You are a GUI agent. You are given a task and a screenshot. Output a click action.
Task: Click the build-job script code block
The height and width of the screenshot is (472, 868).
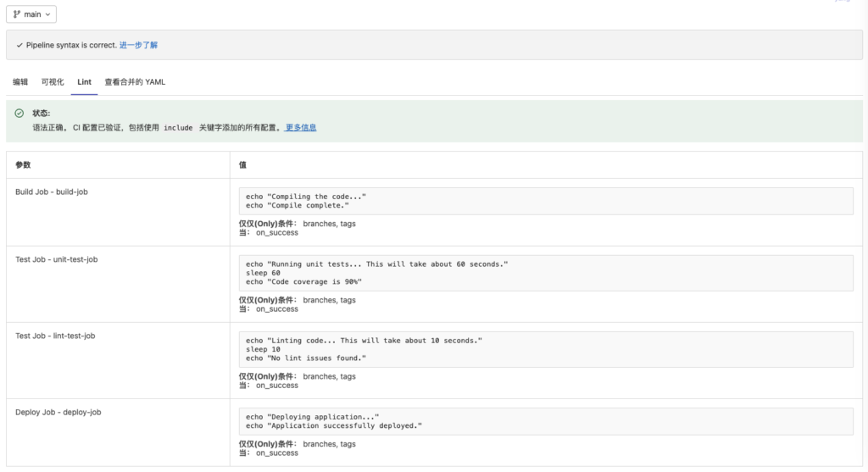[x=546, y=201]
